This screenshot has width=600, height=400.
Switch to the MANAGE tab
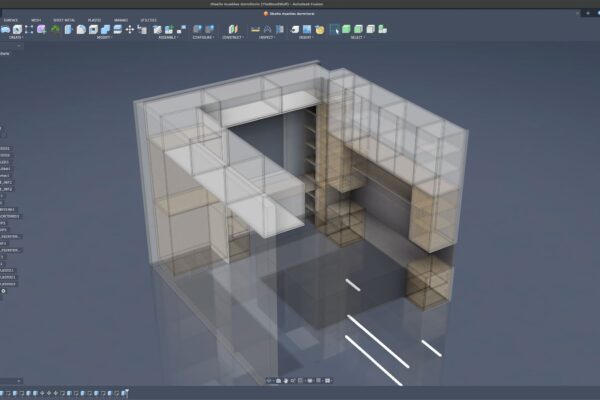coord(121,20)
